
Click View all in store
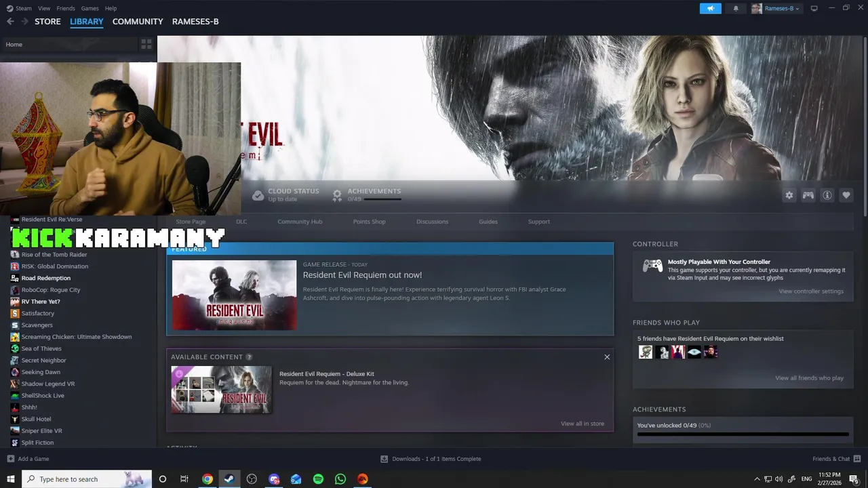[583, 424]
